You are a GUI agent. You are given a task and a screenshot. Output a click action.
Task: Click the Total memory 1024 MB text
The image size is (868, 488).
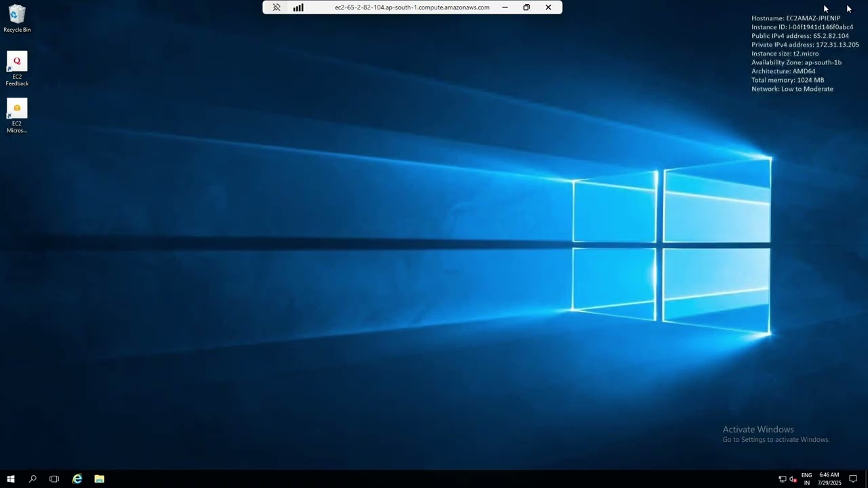787,80
